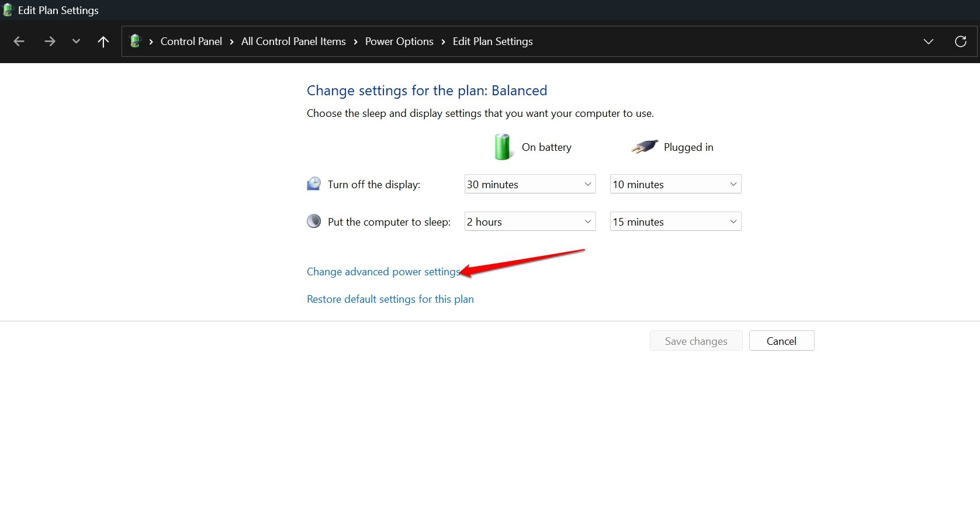Go back using the Back arrow
Image resolution: width=980 pixels, height=519 pixels.
[x=19, y=41]
